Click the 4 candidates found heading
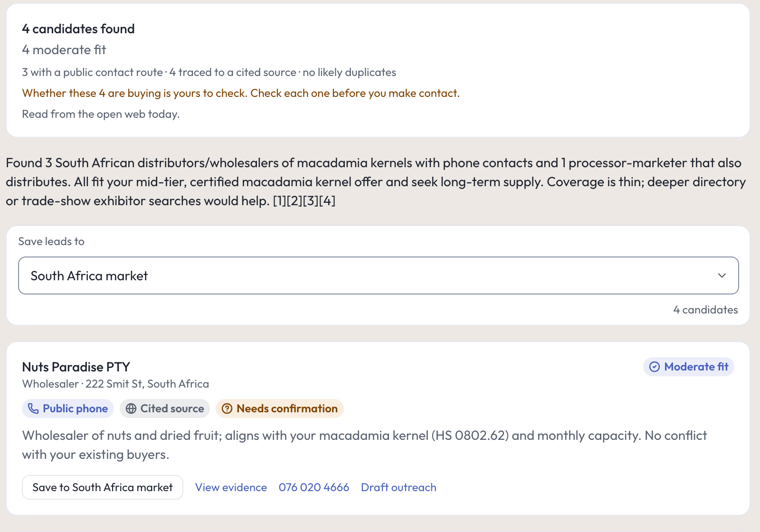The width and height of the screenshot is (760, 532). point(78,29)
